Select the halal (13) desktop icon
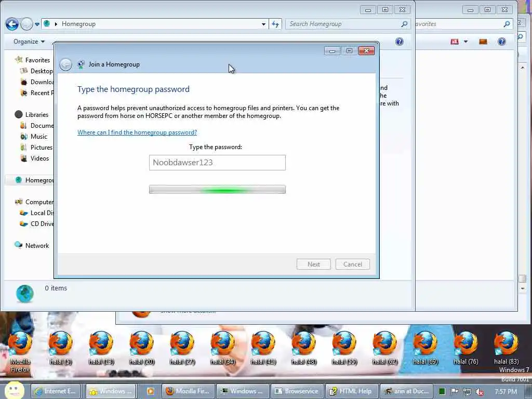Screen dimensions: 532x399 (101, 348)
